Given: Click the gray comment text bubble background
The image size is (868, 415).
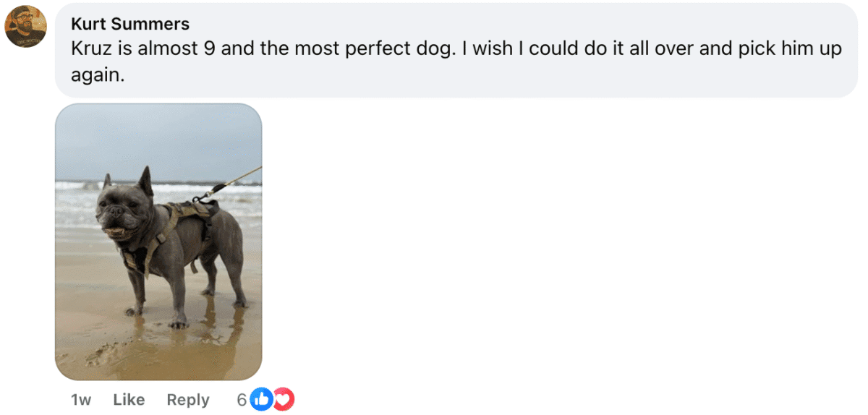Looking at the screenshot, I should point(506,80).
